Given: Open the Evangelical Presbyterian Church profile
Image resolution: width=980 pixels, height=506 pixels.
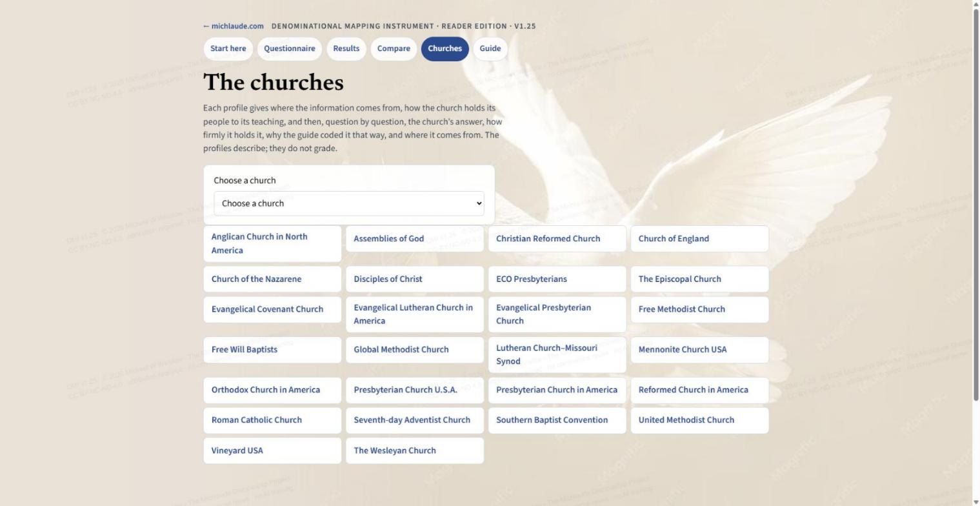Looking at the screenshot, I should [557, 314].
